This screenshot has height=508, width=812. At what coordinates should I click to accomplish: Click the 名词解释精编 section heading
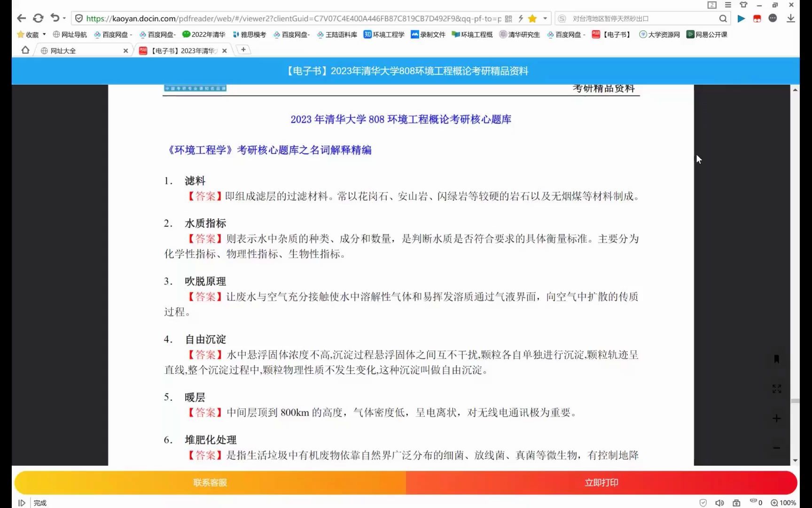coord(269,150)
